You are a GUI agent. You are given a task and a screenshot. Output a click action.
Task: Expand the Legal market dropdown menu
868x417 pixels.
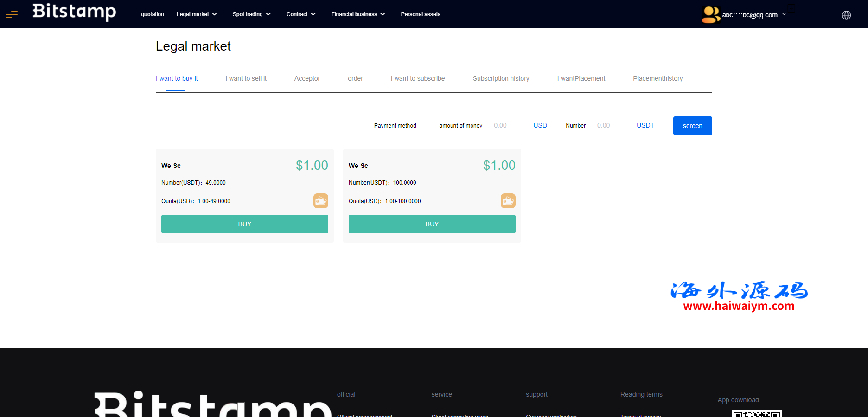click(197, 14)
